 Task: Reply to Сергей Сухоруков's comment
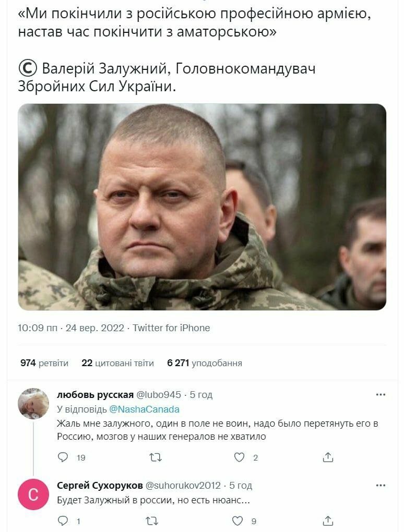[x=63, y=521]
